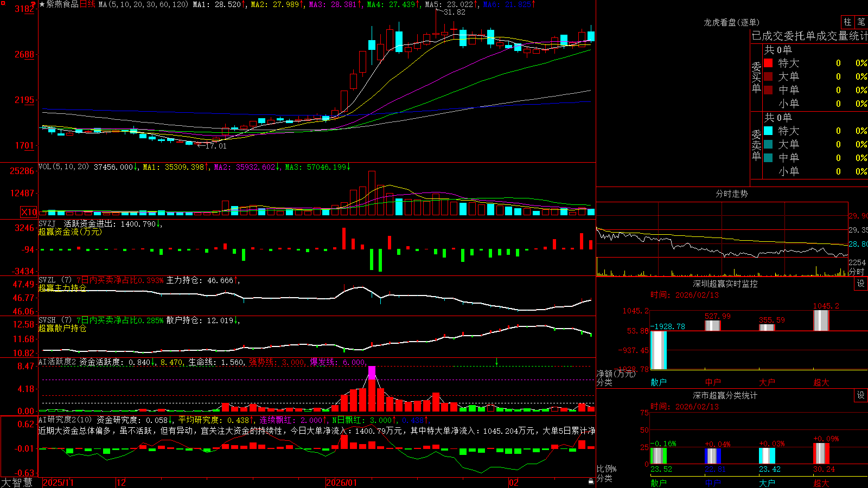Viewport: 868px width, 488px height.
Task: Click the lock icon at the chart's bottom-right
Action: click(591, 481)
